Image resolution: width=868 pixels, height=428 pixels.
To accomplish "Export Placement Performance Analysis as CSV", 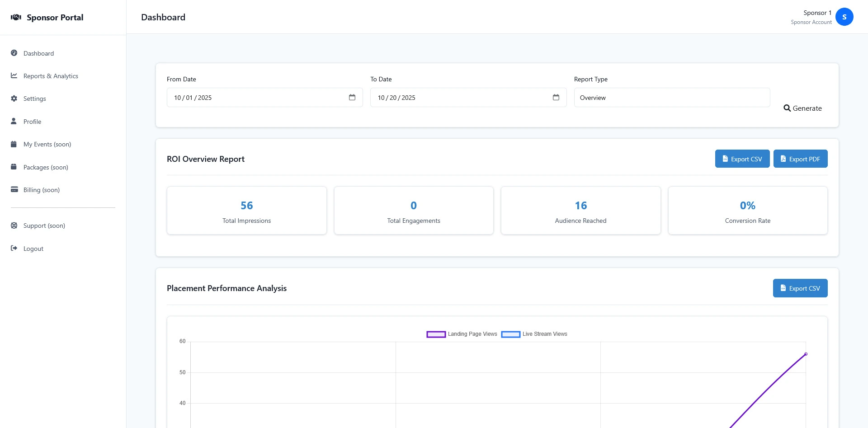I will [800, 288].
